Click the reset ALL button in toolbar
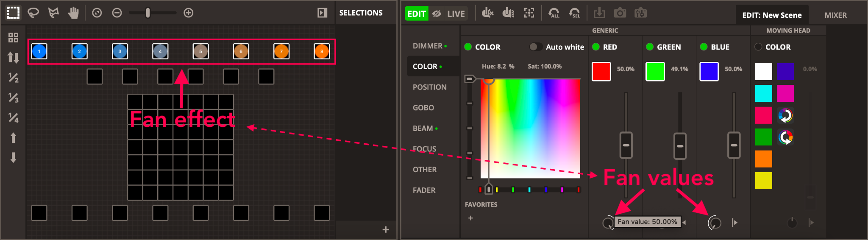 (554, 13)
